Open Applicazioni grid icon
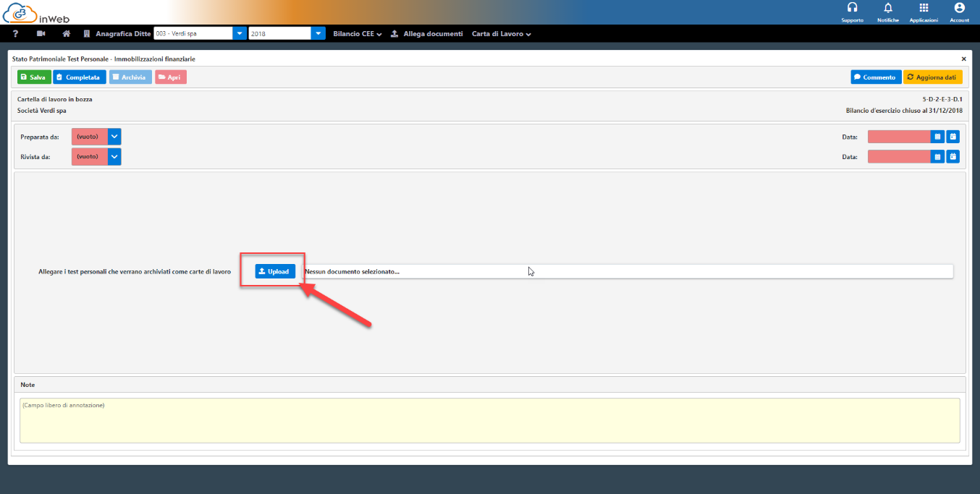 [924, 7]
